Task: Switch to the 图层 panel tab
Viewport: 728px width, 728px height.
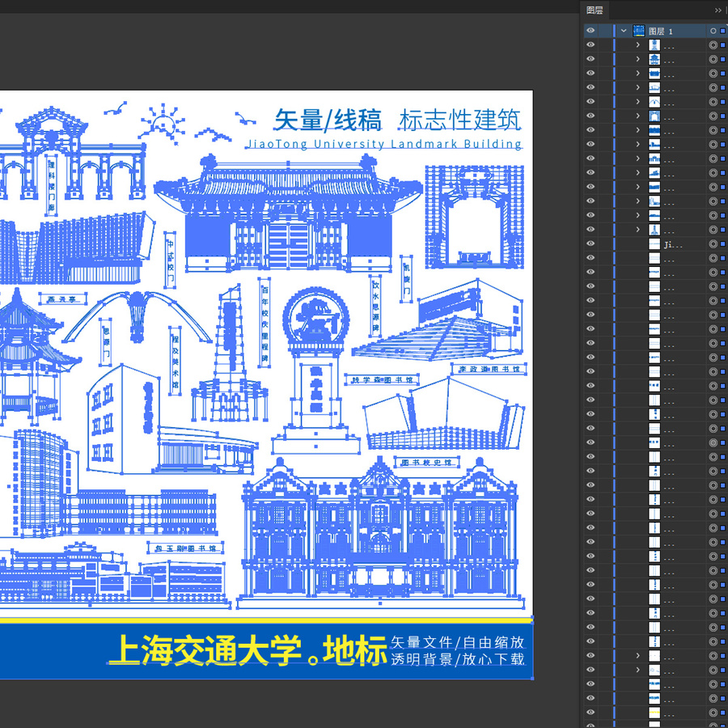Action: coord(595,11)
